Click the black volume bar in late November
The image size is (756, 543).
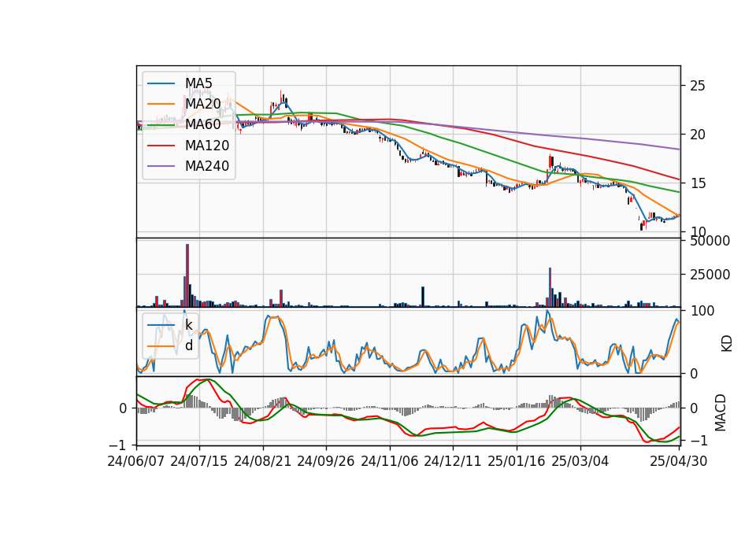click(423, 297)
